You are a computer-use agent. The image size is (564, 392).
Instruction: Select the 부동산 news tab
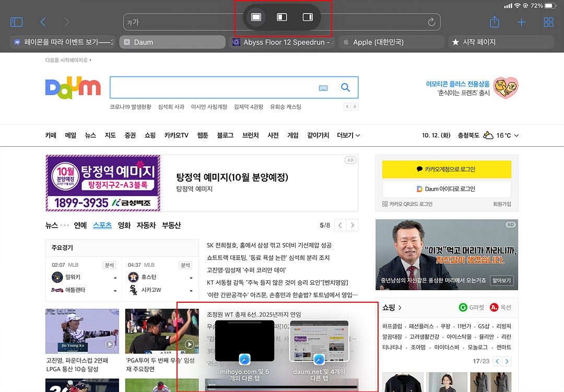tap(171, 225)
